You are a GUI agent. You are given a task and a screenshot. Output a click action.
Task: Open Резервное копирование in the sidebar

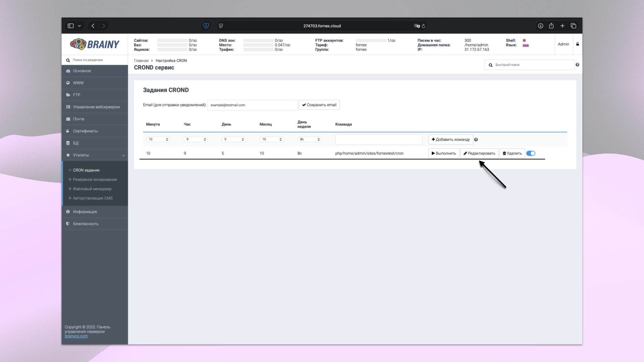(x=95, y=180)
